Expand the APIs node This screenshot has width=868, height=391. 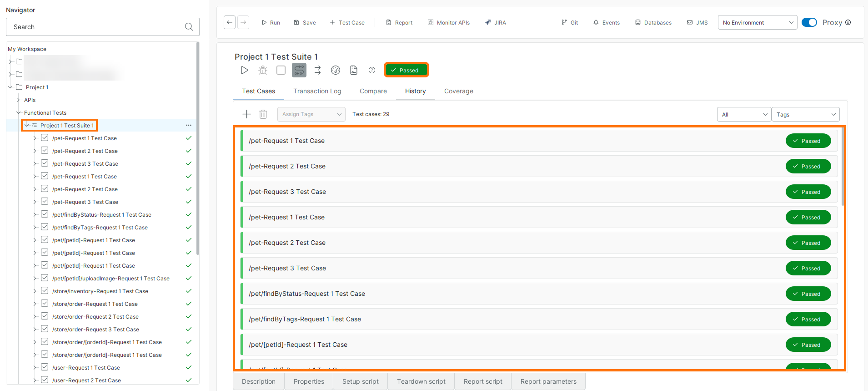19,100
